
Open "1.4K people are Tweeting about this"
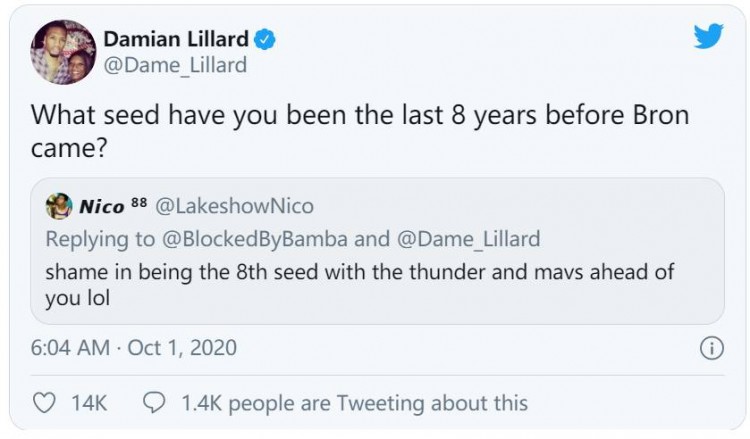coord(354,403)
